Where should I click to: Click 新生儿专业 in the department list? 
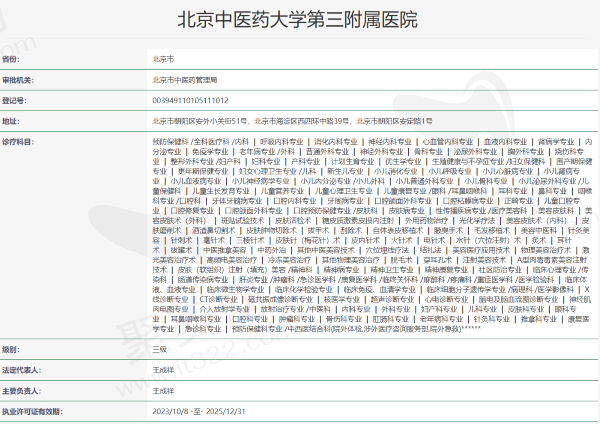[345, 171]
